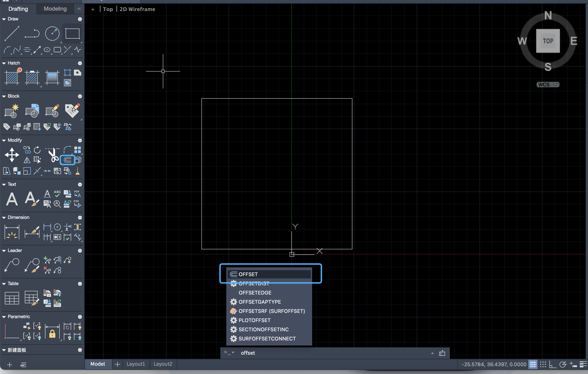Switch to the Layout1 tab
The image size is (588, 374).
tap(136, 364)
